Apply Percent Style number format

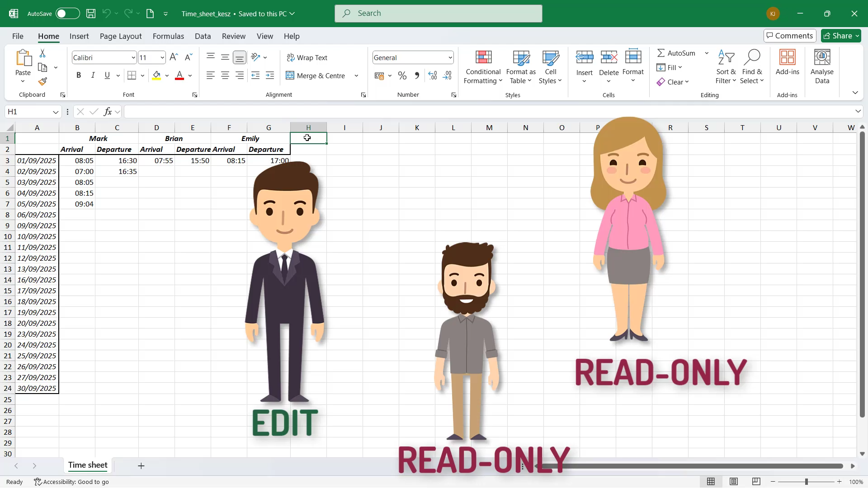point(402,76)
